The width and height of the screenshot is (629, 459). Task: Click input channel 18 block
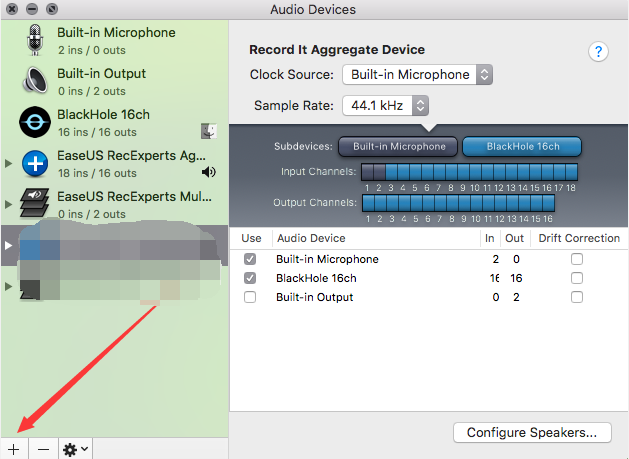[x=572, y=172]
